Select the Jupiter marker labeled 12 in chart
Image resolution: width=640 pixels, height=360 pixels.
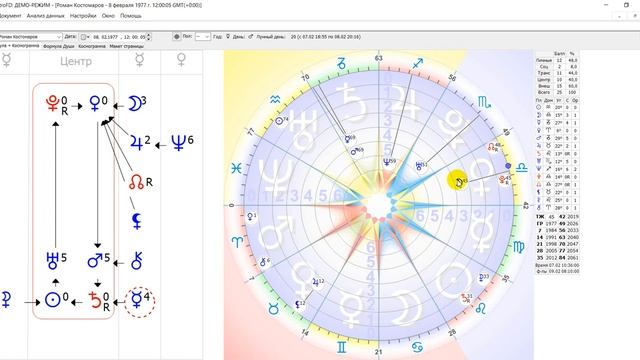[316, 282]
